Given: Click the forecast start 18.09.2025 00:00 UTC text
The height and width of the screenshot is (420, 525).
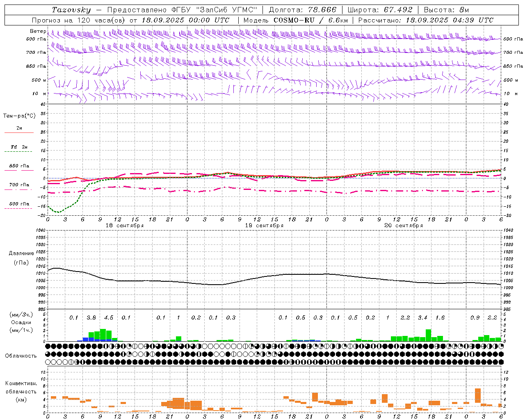Looking at the screenshot, I should [x=185, y=20].
